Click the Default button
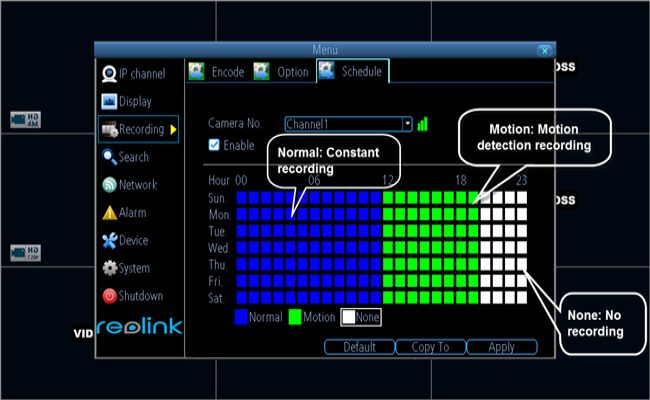Screen dimensions: 650x400 [359, 347]
